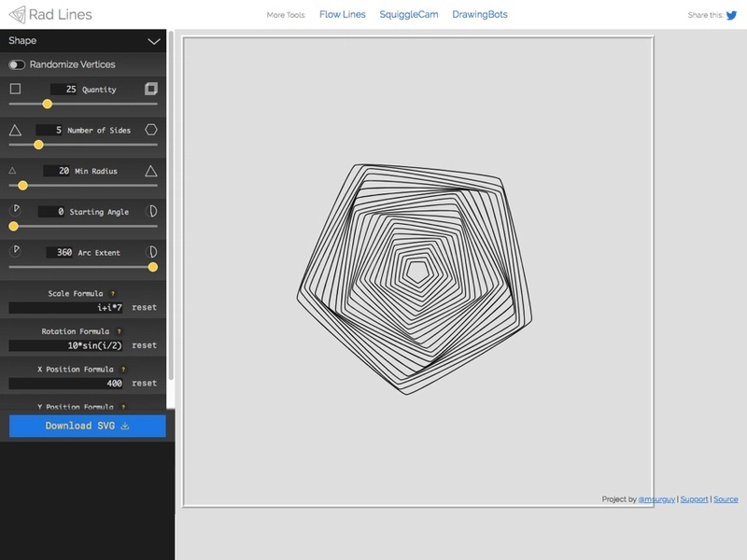Open the Support link

click(694, 499)
